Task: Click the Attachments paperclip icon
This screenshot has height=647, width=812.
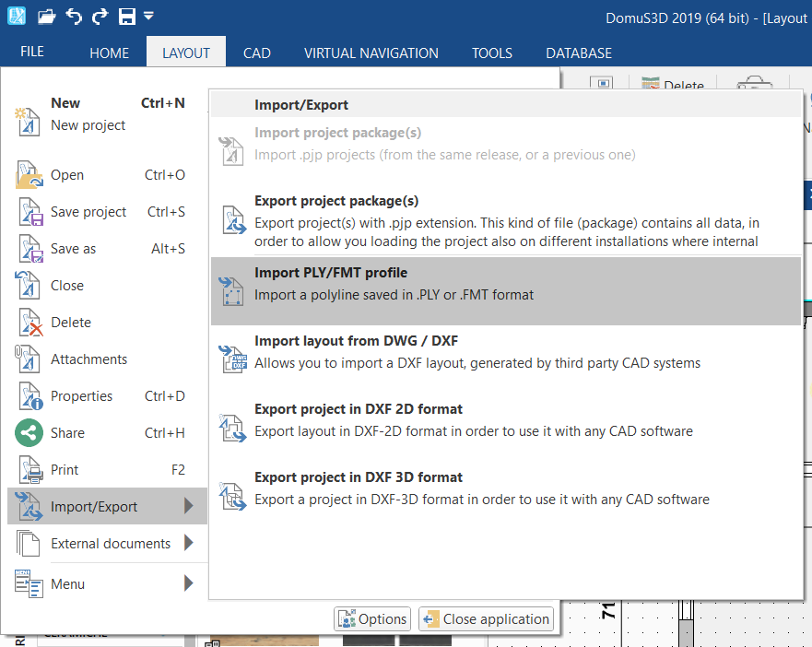Action: 28,359
